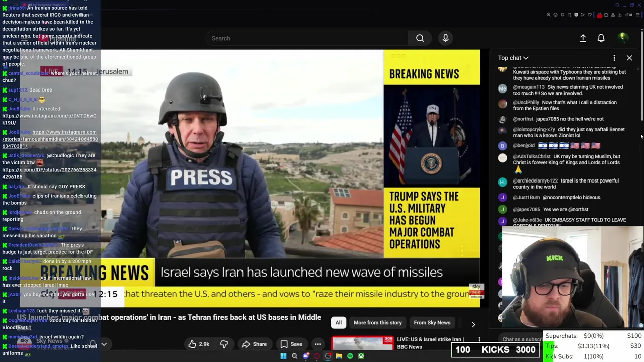Click the emoji face toolbar icon
644x362 pixels.
[555, 15]
